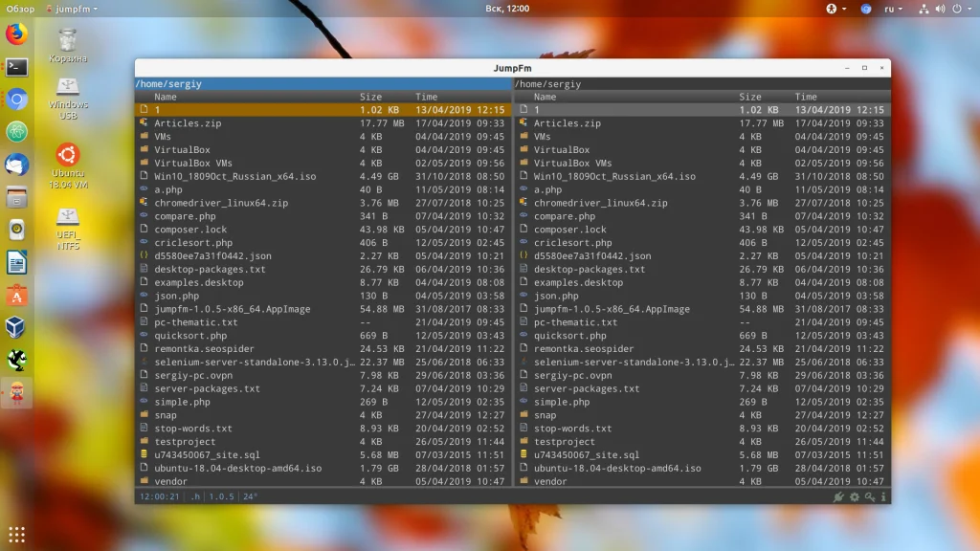
Task: Select Articles.zip in the left panel
Action: [x=188, y=123]
